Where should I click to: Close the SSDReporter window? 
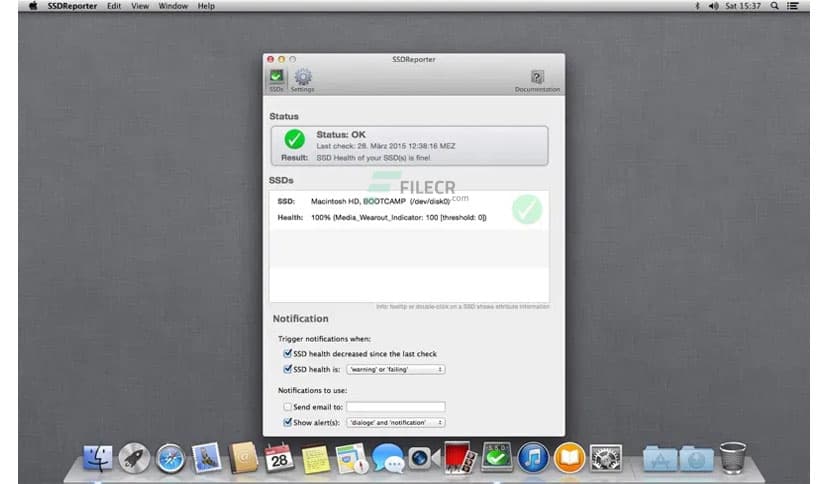click(x=271, y=59)
